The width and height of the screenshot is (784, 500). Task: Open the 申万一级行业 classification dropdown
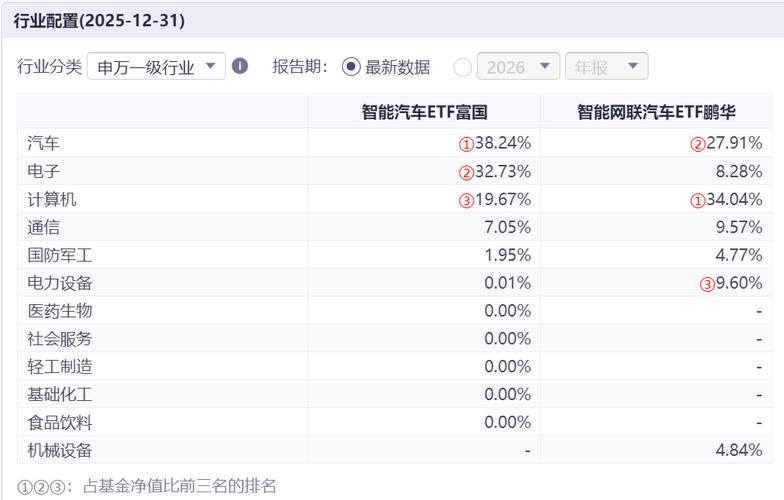(156, 66)
